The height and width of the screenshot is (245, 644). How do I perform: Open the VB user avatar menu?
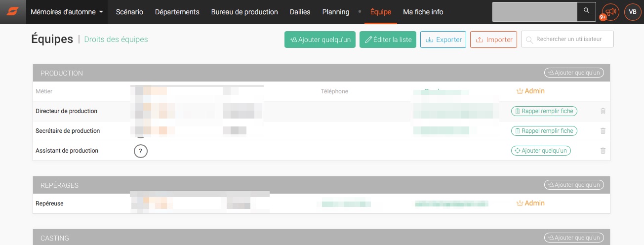click(x=633, y=12)
